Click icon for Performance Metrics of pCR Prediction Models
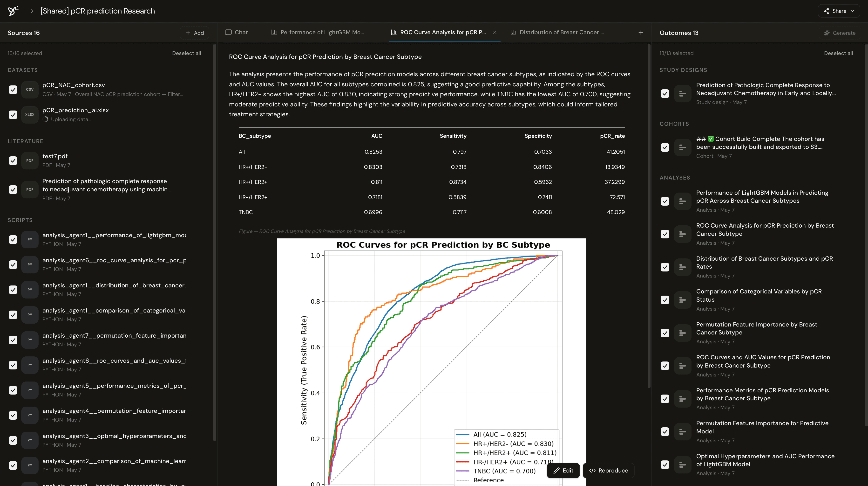The height and width of the screenshot is (486, 868). pyautogui.click(x=682, y=399)
